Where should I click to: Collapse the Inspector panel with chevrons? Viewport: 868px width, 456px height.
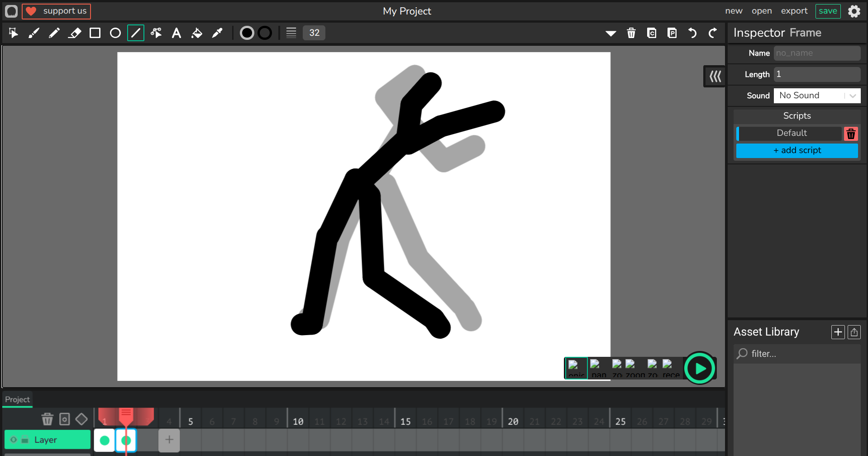(715, 76)
